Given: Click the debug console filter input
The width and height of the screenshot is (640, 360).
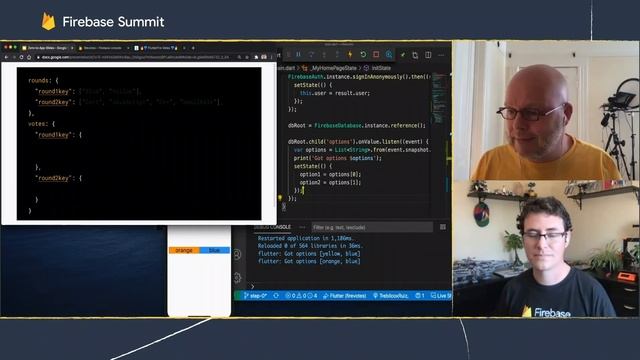Looking at the screenshot, I should pyautogui.click(x=372, y=227).
